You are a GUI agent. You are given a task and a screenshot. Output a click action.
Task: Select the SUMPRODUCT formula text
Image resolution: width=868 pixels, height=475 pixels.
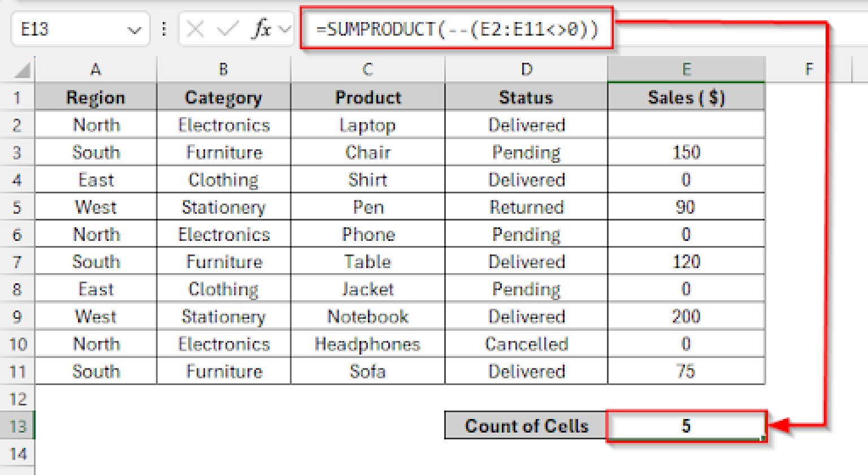(458, 29)
